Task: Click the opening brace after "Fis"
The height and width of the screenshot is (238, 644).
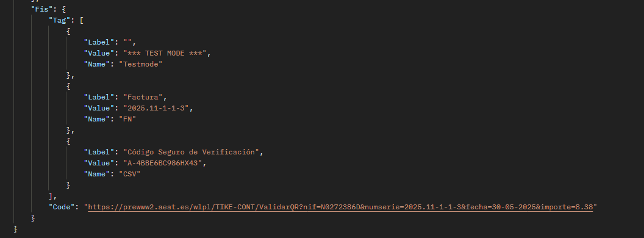Action: pos(64,9)
